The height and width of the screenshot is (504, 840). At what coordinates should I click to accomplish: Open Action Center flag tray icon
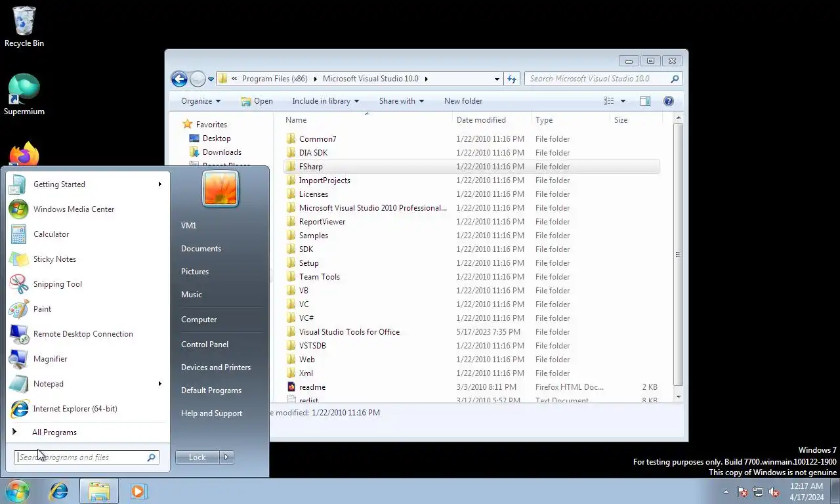(742, 492)
